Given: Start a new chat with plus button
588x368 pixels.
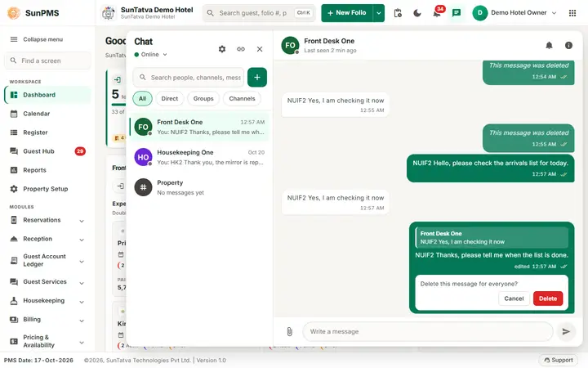Looking at the screenshot, I should [x=257, y=78].
